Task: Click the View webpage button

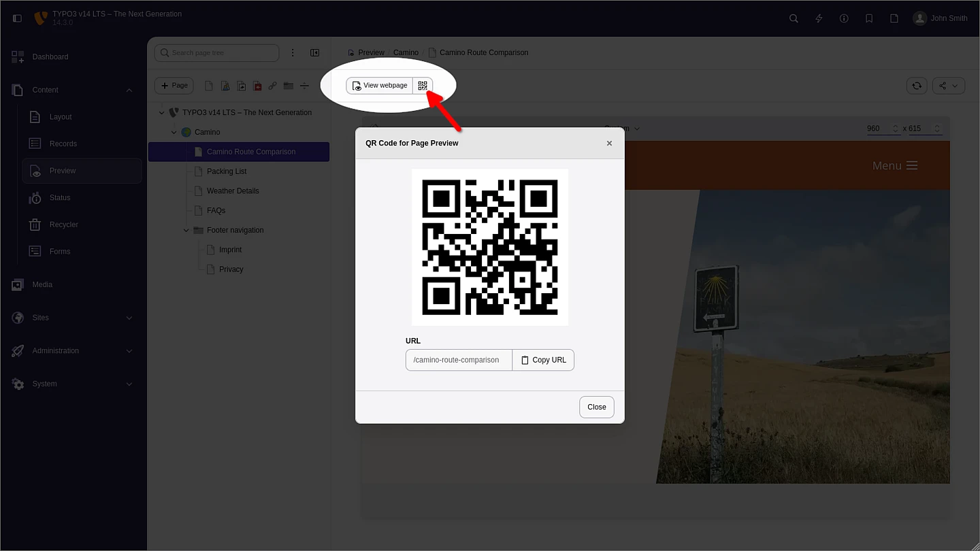Action: coord(380,86)
